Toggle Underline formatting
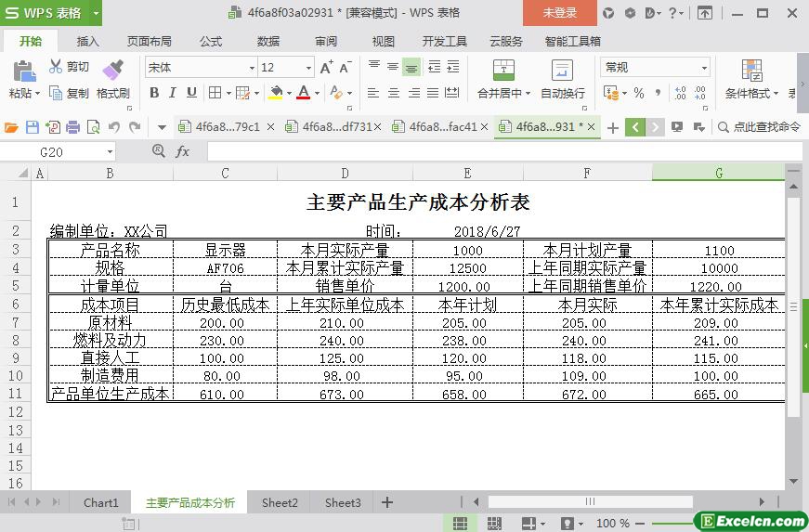This screenshot has height=532, width=809. point(191,93)
